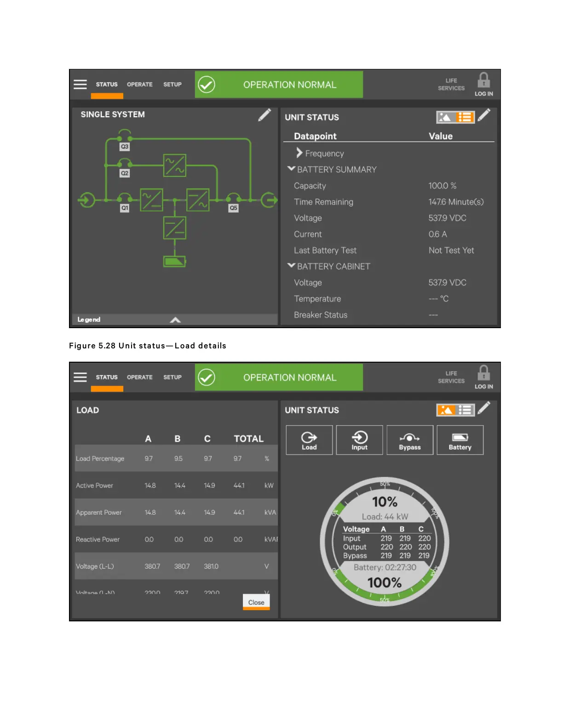This screenshot has height=728, width=563.
Task: Edit the Single System diagram with pencil
Action: click(x=264, y=115)
